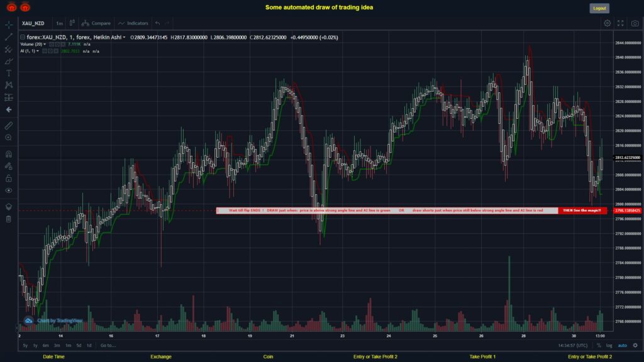Screen dimensions: 644x362
Task: Click the Exchange column header
Action: (160, 357)
